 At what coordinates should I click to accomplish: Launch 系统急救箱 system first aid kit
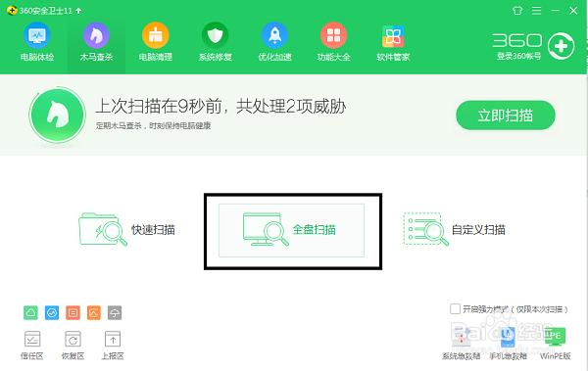pyautogui.click(x=461, y=344)
